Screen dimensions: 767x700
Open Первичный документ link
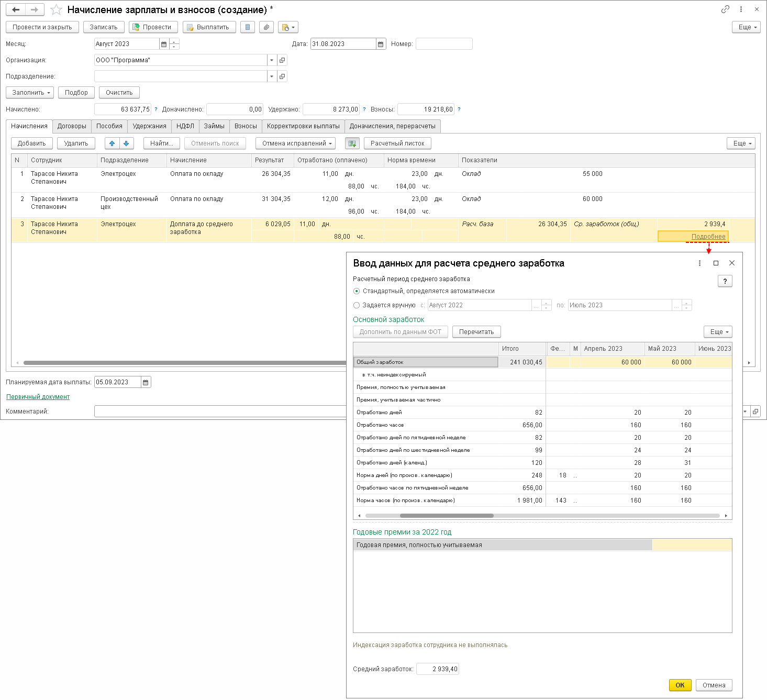click(x=38, y=397)
